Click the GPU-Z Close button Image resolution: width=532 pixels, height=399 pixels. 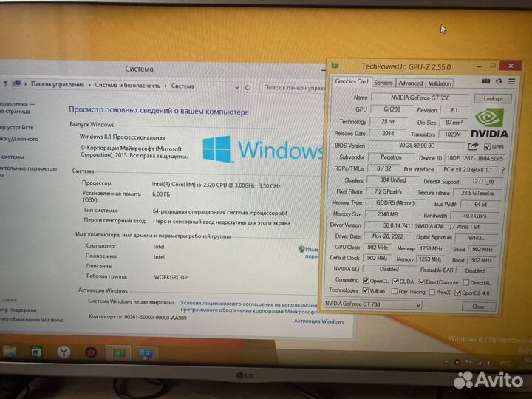[478, 307]
